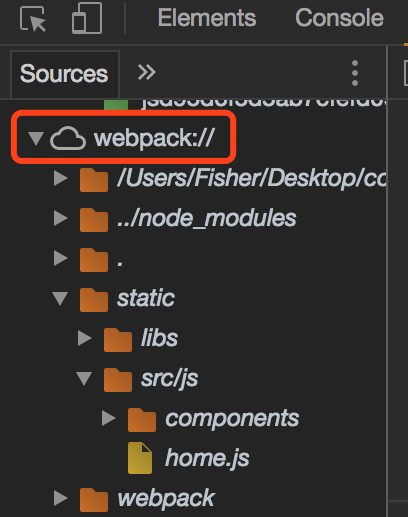Expand the libs folder arrow
408x517 pixels.
click(x=84, y=338)
